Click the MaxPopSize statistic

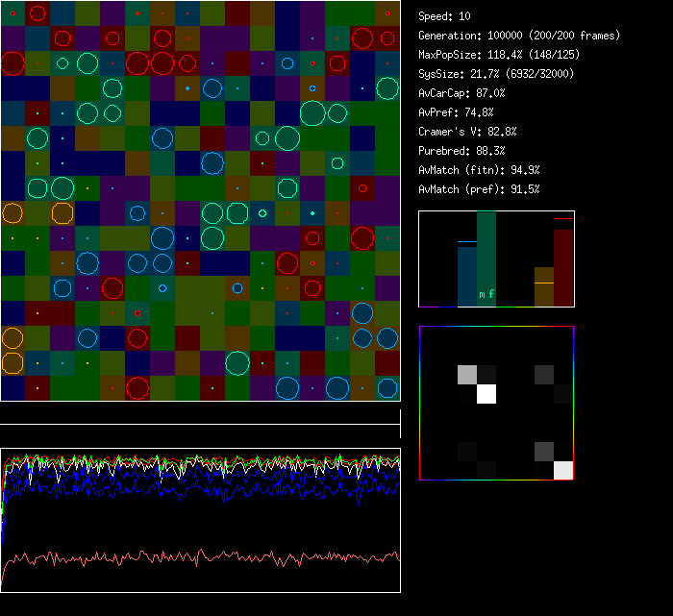(497, 55)
